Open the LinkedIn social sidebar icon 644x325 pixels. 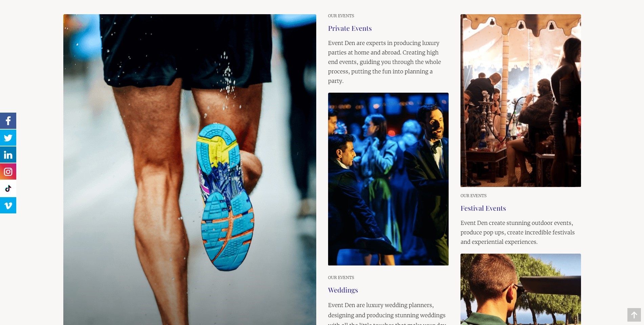click(8, 155)
